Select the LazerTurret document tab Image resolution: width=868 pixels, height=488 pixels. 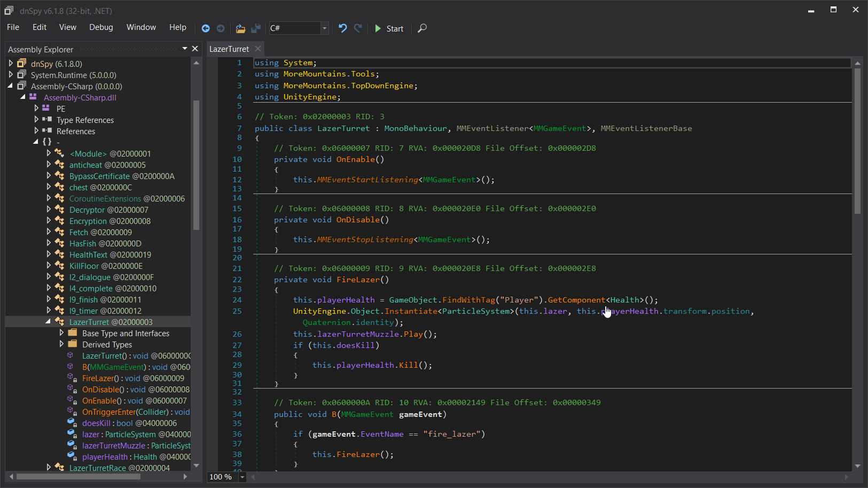[x=229, y=49]
